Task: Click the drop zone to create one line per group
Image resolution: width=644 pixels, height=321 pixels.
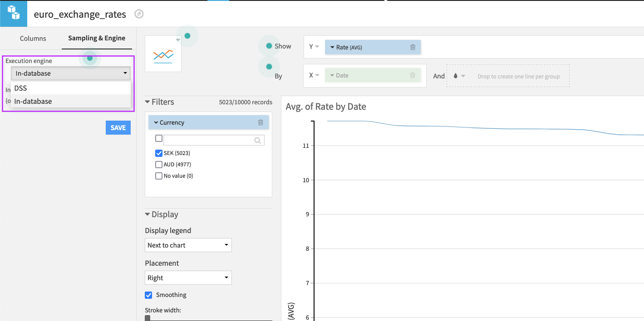Action: (508, 76)
